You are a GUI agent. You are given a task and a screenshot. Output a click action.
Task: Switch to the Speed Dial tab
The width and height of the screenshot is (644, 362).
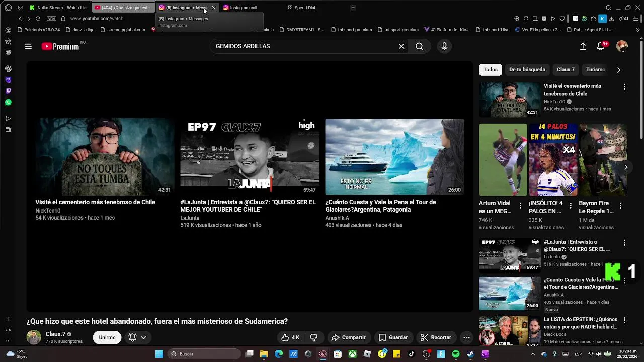click(x=302, y=8)
